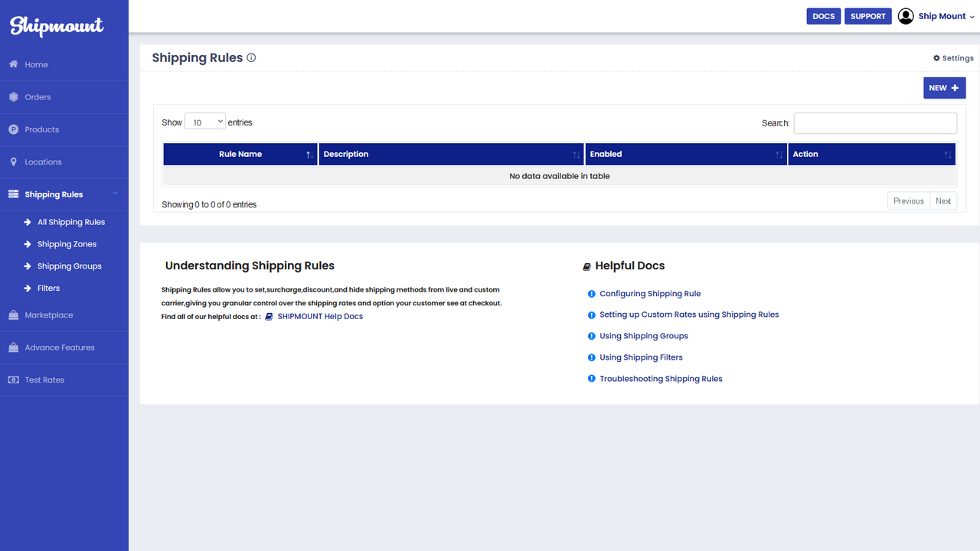Screen dimensions: 980x551
Task: Open the Orders section
Action: point(12,96)
